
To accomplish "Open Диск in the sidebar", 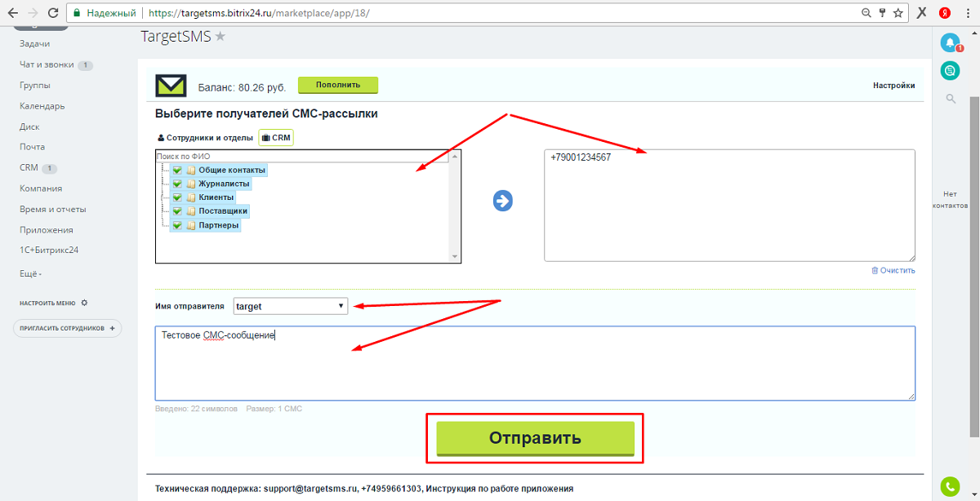I will click(x=29, y=126).
